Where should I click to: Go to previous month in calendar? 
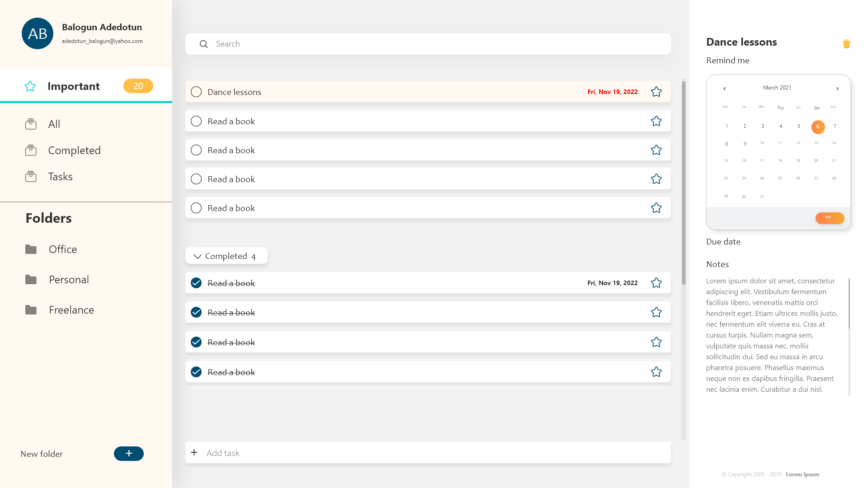click(x=724, y=89)
